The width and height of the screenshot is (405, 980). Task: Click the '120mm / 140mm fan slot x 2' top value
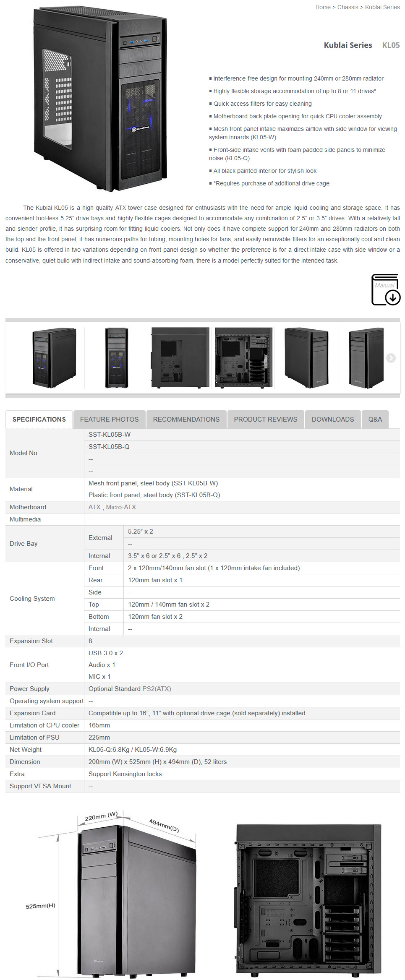169,605
